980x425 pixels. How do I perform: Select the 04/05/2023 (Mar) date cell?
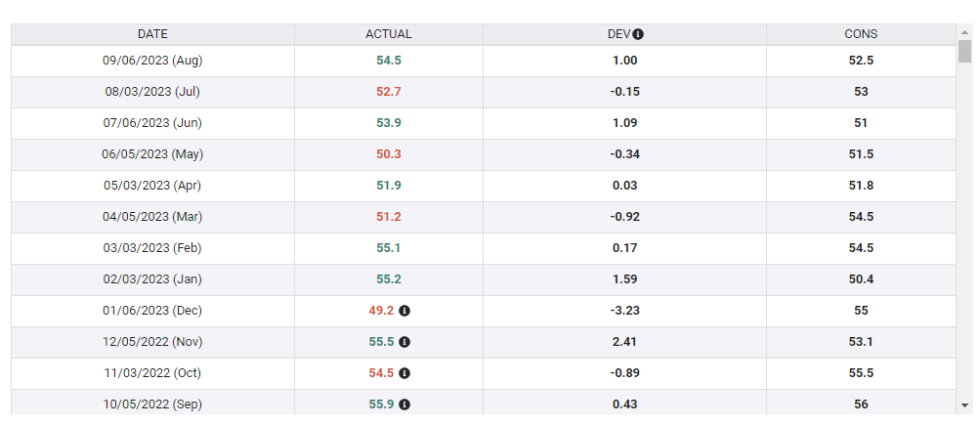pos(152,217)
